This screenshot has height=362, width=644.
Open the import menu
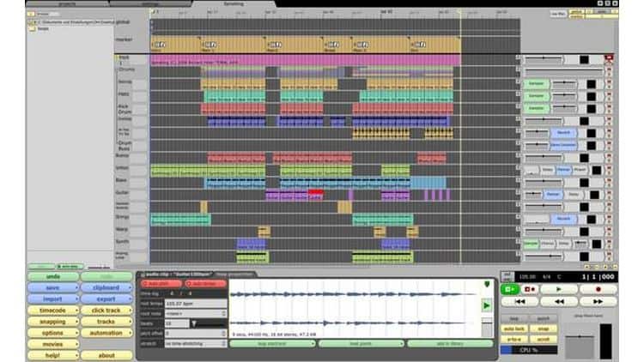pos(53,299)
